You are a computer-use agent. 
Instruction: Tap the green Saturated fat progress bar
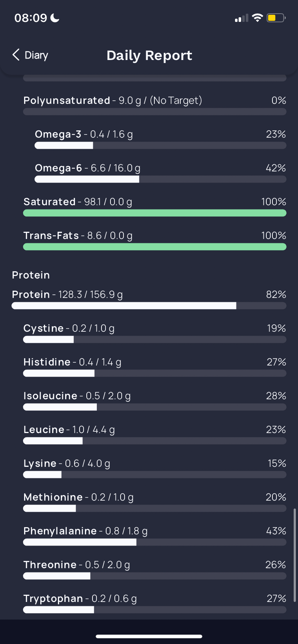point(155,213)
